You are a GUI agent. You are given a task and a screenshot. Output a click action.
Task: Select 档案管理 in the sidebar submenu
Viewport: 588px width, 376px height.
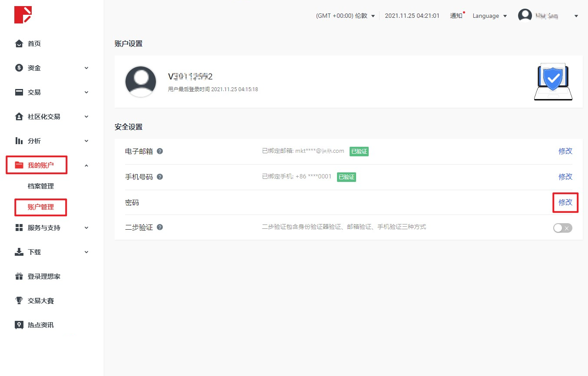(41, 186)
